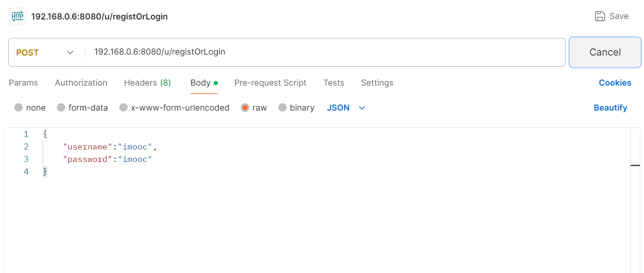
Task: Select the raw radio button
Action: [245, 108]
